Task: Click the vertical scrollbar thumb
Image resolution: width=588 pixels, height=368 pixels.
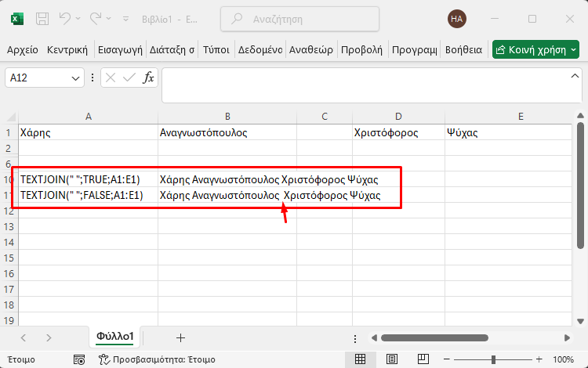Action: 580,186
